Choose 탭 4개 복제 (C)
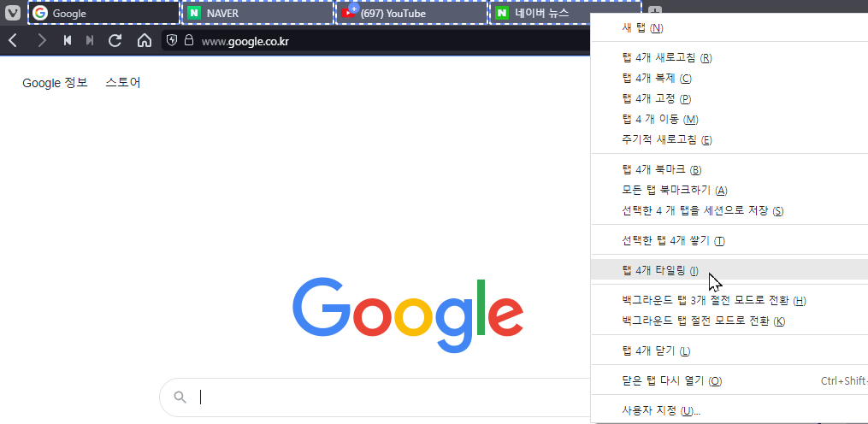 (729, 78)
